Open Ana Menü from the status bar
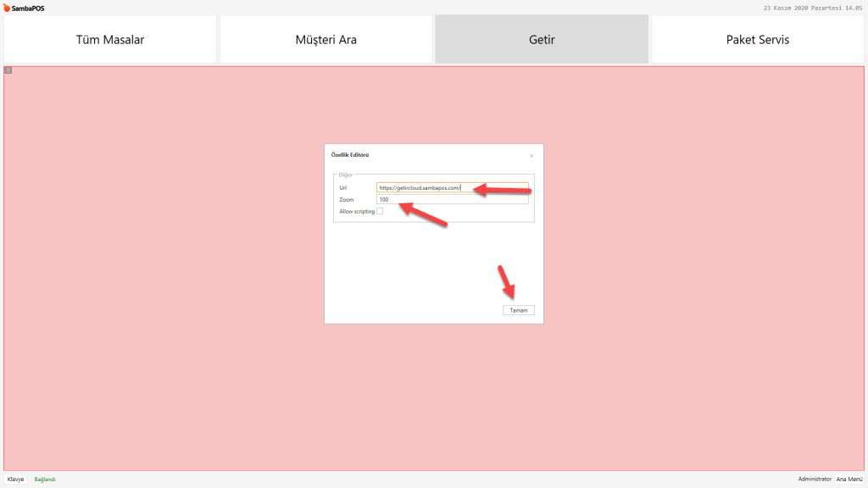Screen dimensions: 868x488 849,480
